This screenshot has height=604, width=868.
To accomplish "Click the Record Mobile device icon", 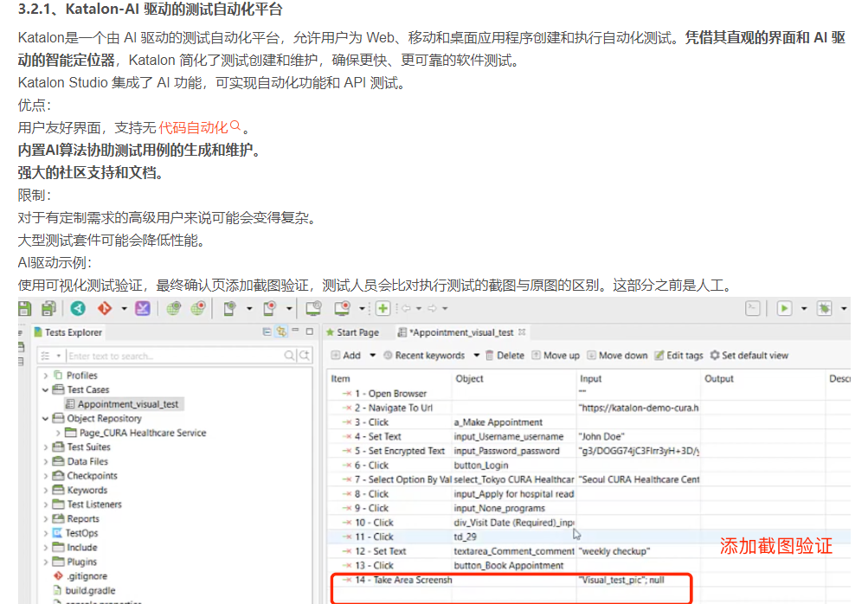I will [x=270, y=308].
